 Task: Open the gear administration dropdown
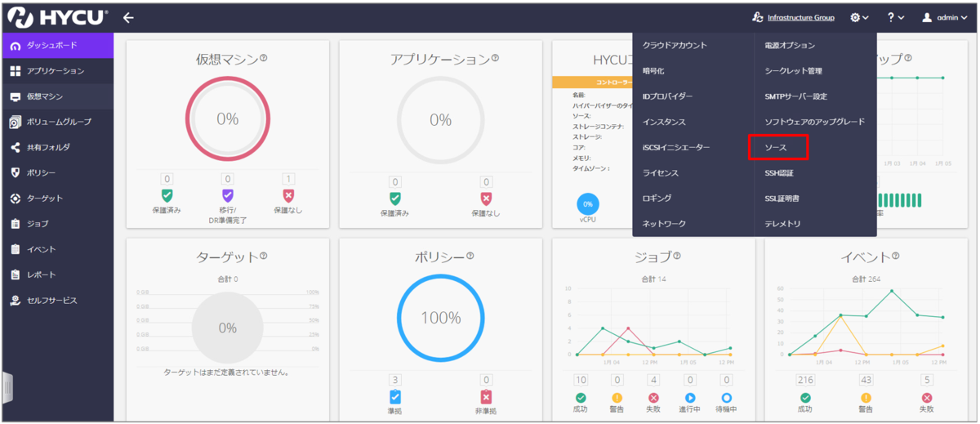tap(859, 17)
